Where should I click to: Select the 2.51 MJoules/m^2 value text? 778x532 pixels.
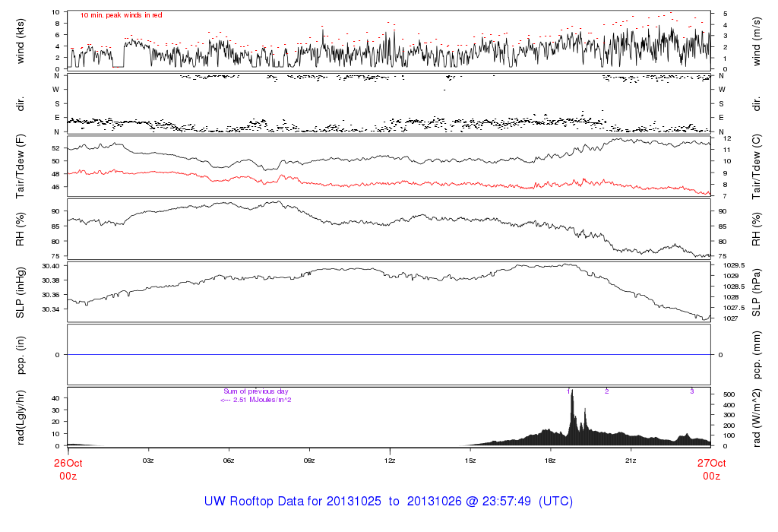[256, 400]
